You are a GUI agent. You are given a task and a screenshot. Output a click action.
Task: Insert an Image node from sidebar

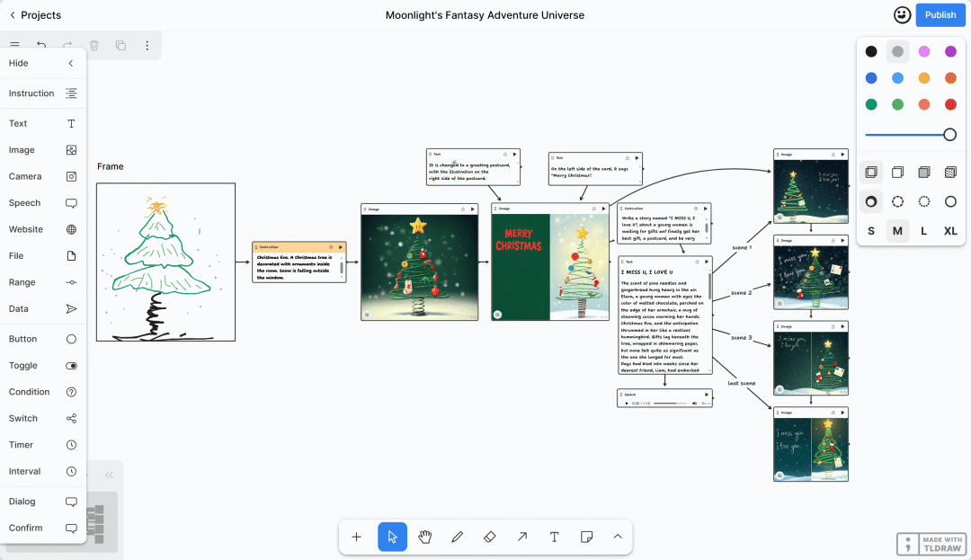click(43, 150)
